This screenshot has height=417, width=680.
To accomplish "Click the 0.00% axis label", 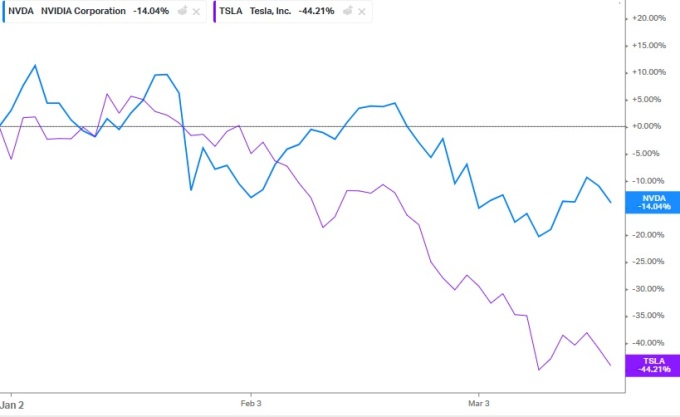I will click(x=652, y=126).
